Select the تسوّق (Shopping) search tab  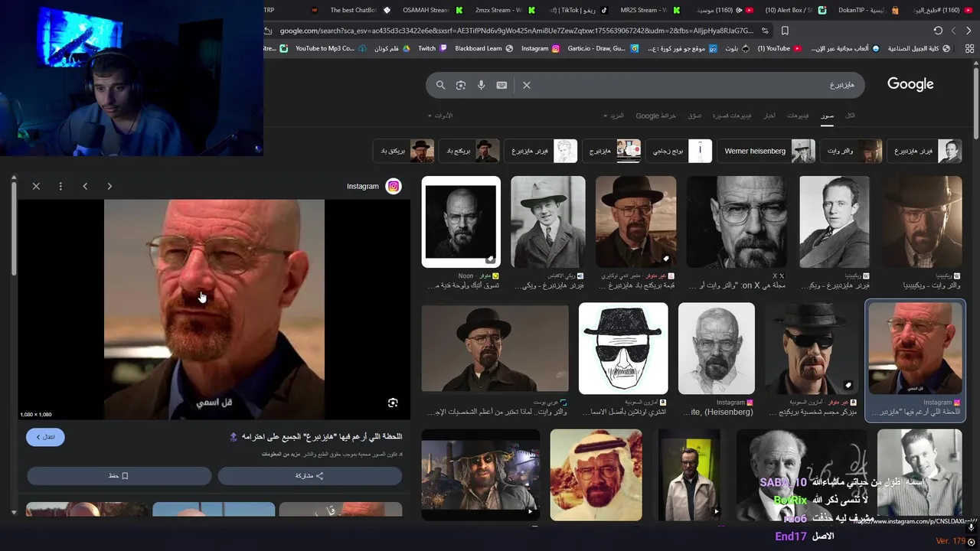694,116
